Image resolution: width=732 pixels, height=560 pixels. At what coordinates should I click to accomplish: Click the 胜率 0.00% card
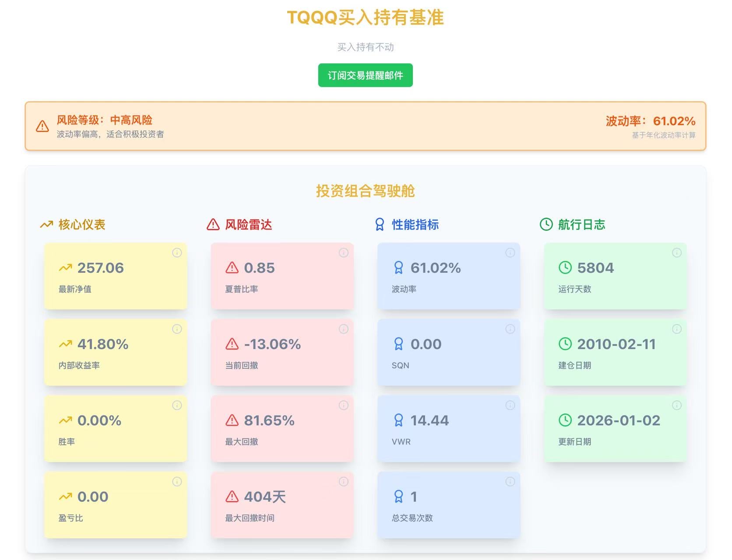point(116,429)
